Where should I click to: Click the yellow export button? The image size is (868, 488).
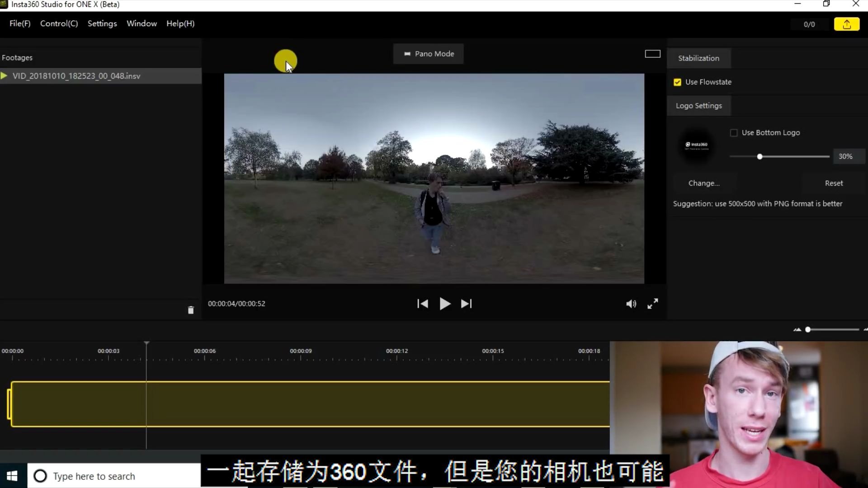[x=846, y=24]
